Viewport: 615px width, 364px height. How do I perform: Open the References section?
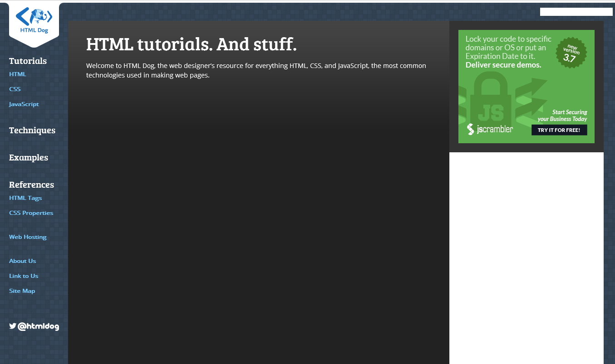(31, 184)
